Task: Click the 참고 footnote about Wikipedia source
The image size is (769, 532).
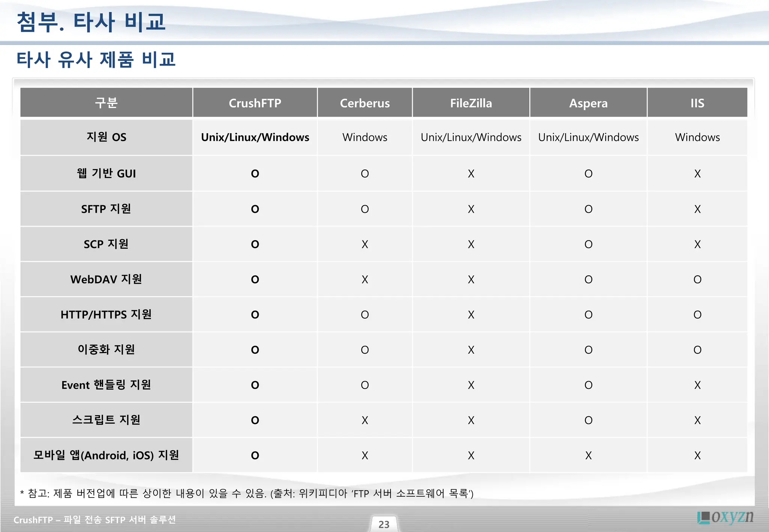Action: tap(247, 493)
